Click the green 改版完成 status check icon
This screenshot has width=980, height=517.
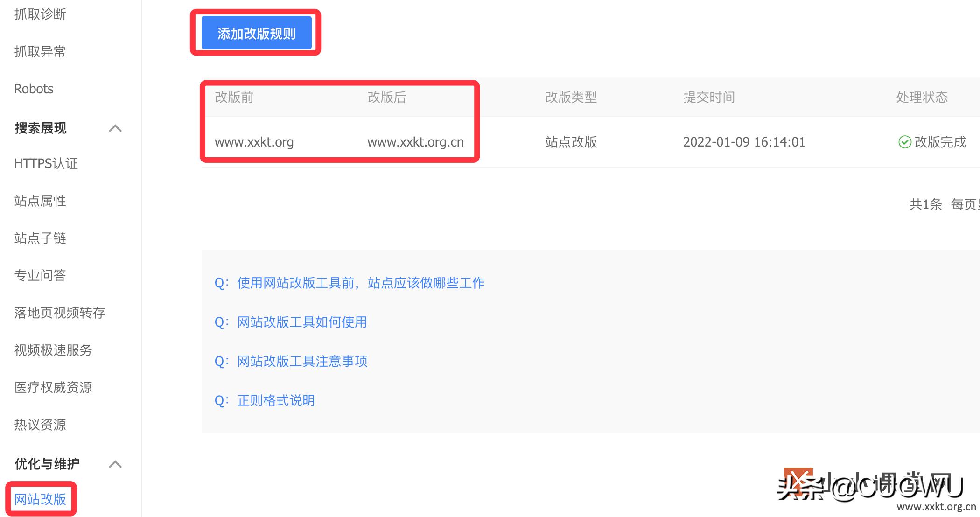click(x=904, y=142)
